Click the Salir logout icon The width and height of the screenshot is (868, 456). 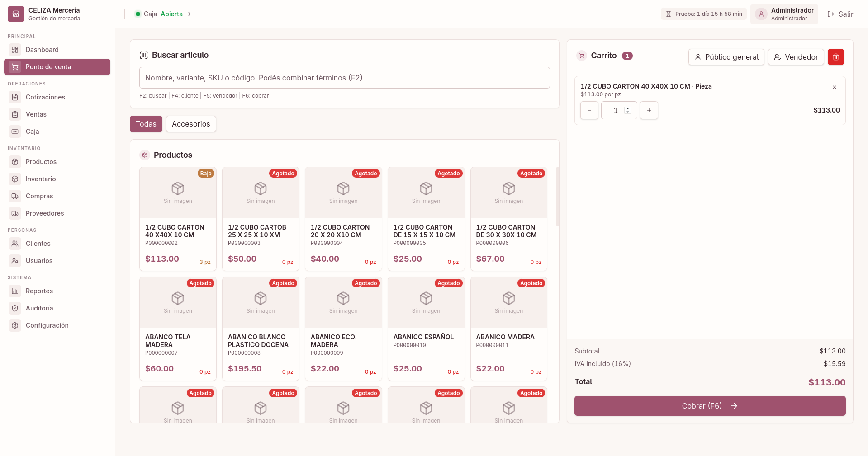pos(831,14)
